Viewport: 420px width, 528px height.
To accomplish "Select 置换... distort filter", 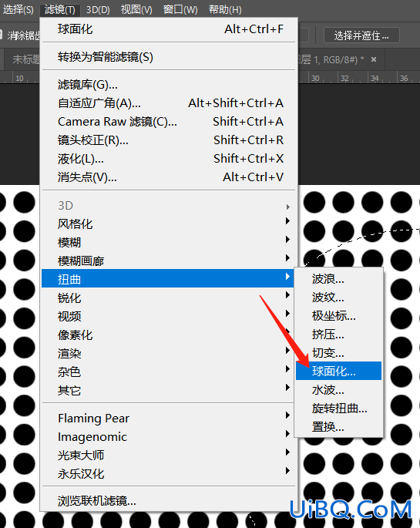I will [338, 427].
